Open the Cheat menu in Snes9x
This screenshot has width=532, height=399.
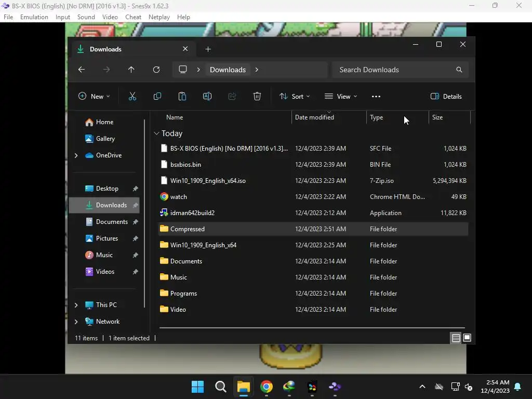click(x=133, y=17)
